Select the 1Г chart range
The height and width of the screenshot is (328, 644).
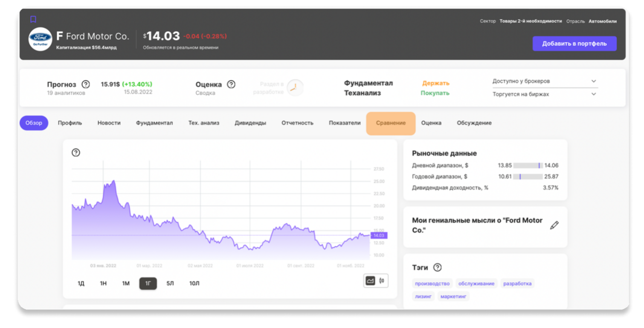tap(148, 284)
